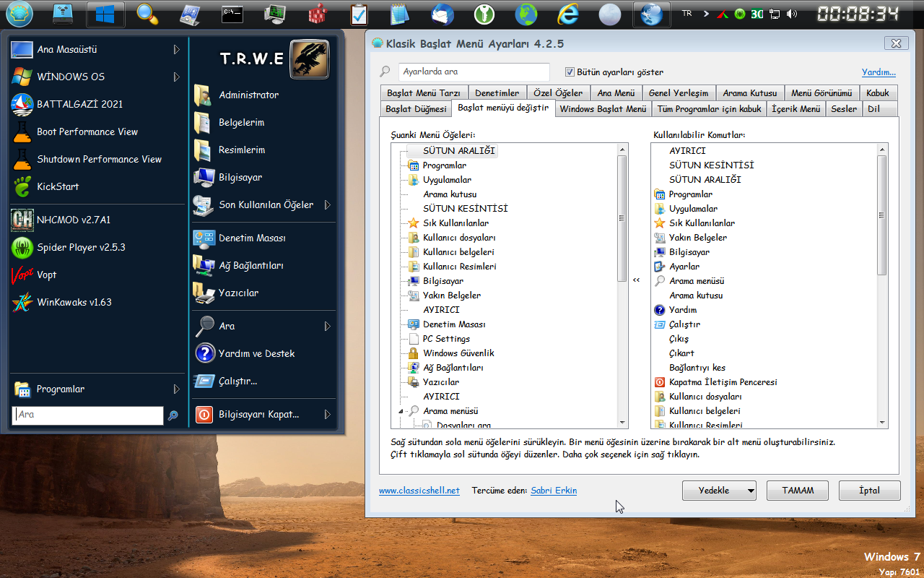Open the Sabri Erkin translator link
This screenshot has width=924, height=578.
(554, 491)
